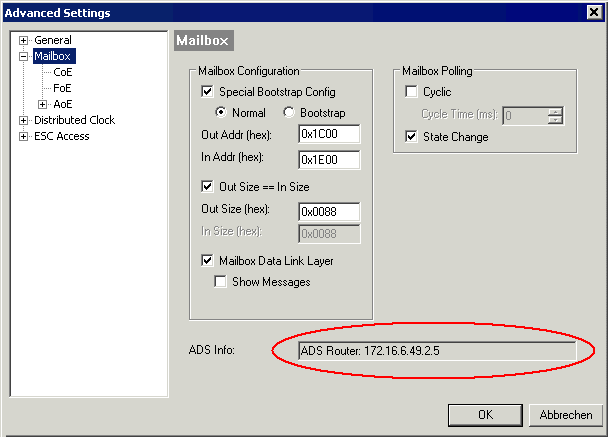Toggle Out Size == In Size checkbox

pos(207,187)
